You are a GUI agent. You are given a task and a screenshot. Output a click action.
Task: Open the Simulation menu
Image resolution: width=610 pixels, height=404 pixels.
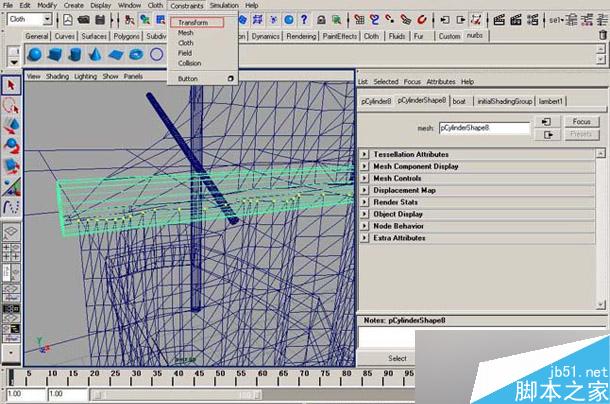[x=224, y=5]
